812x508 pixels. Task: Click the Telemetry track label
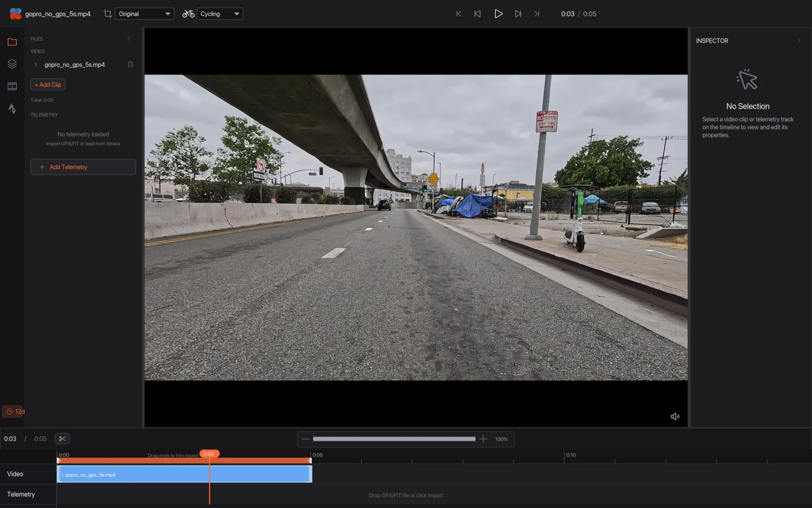21,494
